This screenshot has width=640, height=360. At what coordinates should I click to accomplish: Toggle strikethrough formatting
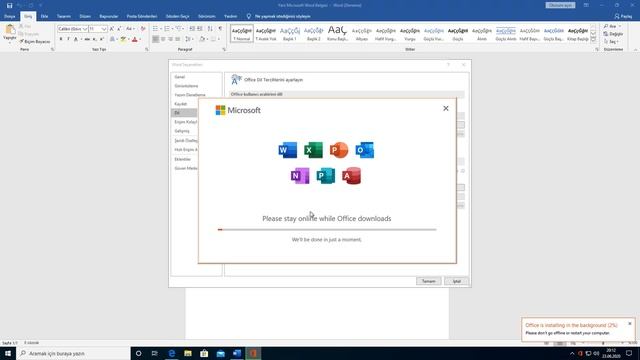coord(87,39)
